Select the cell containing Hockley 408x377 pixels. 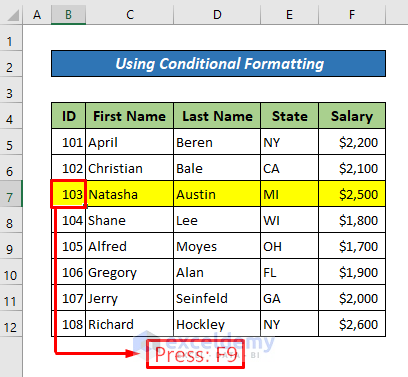217,324
